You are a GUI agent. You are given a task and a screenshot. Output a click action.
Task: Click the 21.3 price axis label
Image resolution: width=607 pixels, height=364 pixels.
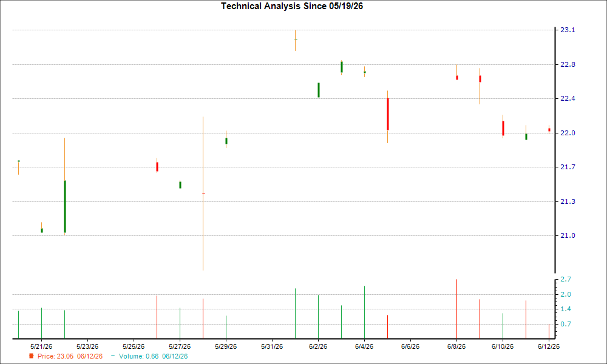pyautogui.click(x=568, y=201)
